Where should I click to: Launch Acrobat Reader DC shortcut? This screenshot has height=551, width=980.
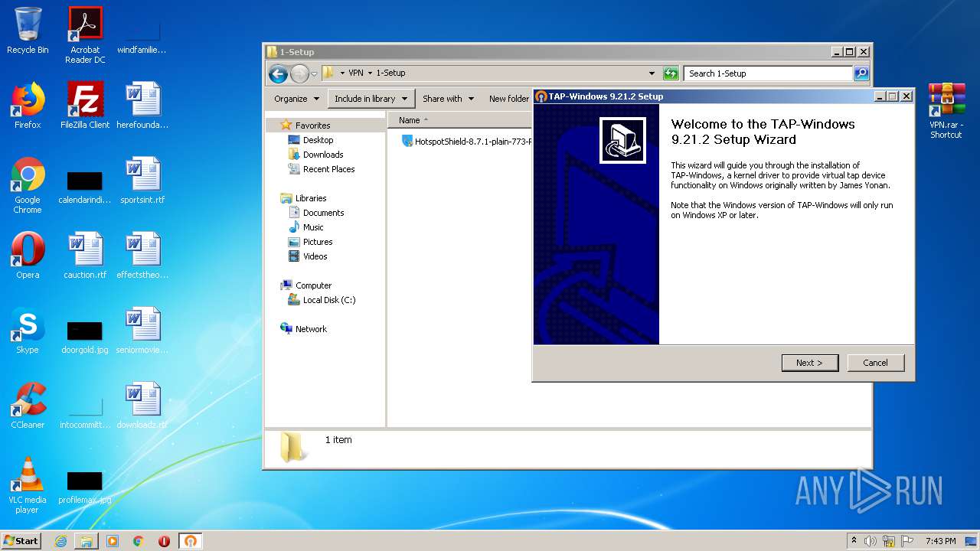point(85,35)
